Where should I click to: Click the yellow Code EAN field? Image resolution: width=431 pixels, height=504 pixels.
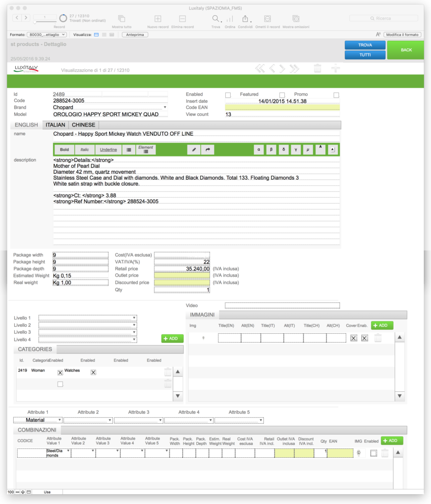pos(282,107)
